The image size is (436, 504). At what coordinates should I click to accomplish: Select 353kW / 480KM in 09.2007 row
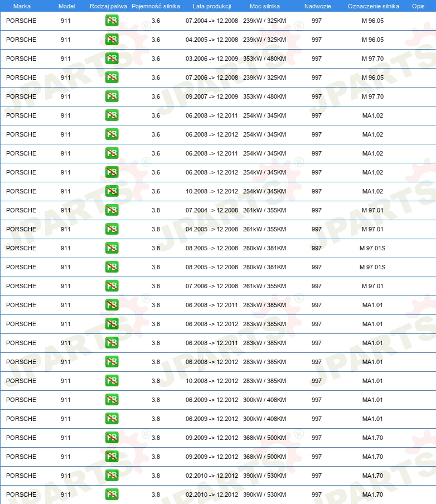265,96
